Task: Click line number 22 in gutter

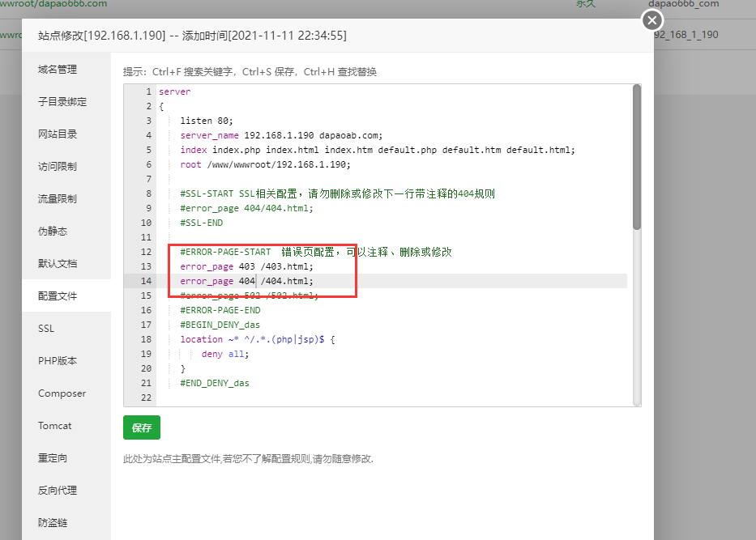Action: [146, 398]
